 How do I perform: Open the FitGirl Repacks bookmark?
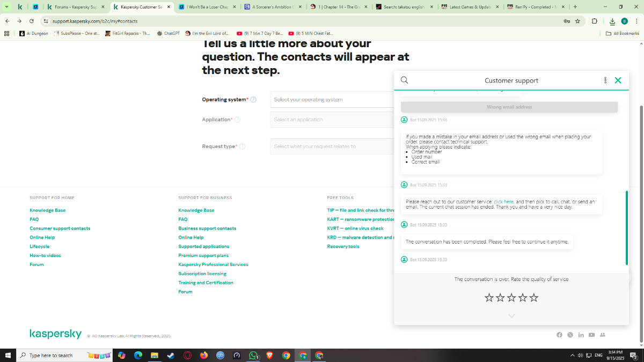tap(128, 33)
